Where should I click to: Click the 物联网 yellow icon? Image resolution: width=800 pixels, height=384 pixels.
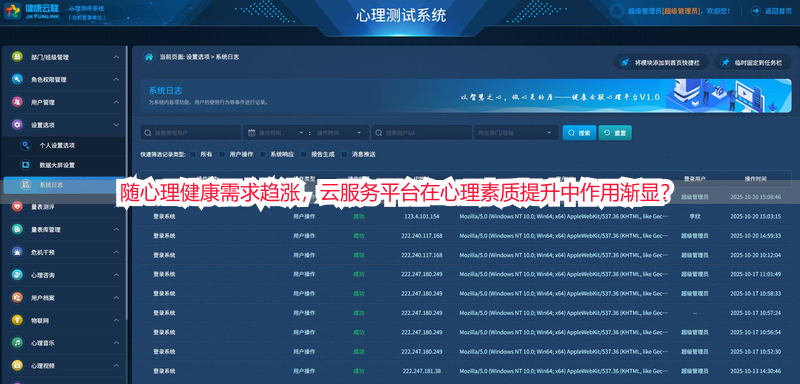coord(17,320)
